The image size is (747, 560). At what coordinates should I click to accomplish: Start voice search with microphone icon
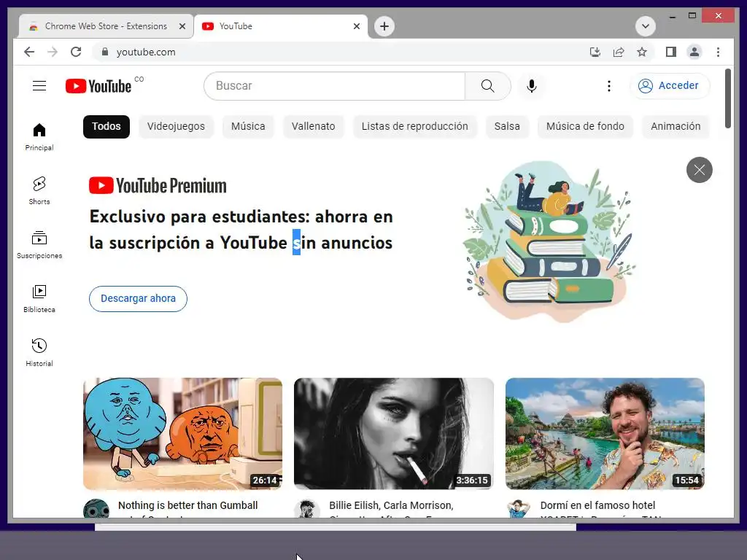tap(532, 86)
